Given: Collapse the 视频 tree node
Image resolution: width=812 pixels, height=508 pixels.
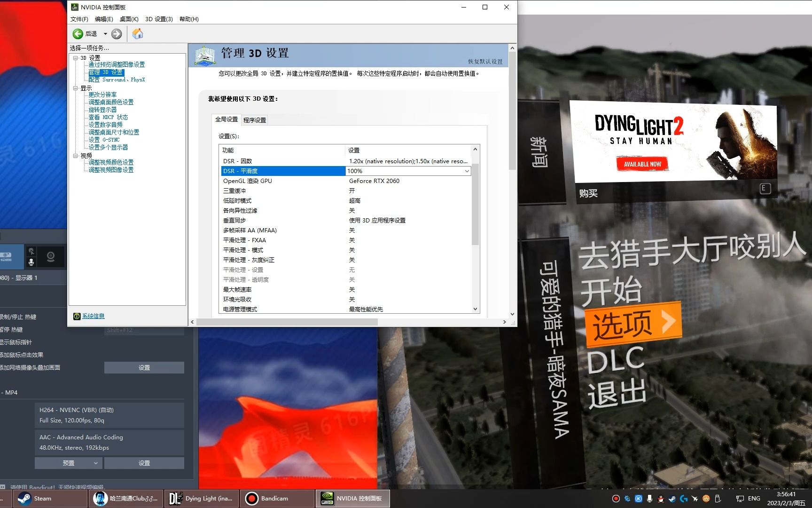Looking at the screenshot, I should point(75,156).
